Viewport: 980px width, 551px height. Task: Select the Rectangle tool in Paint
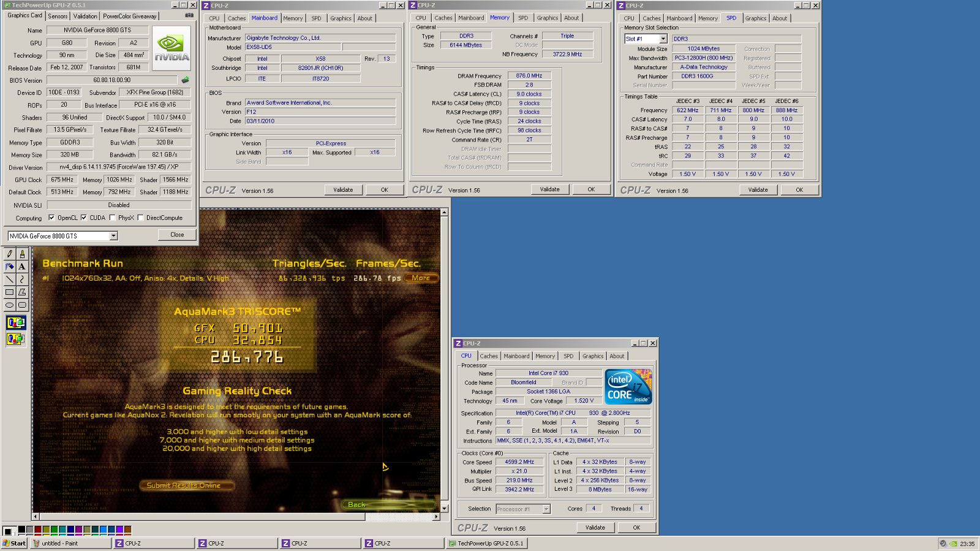(x=9, y=292)
